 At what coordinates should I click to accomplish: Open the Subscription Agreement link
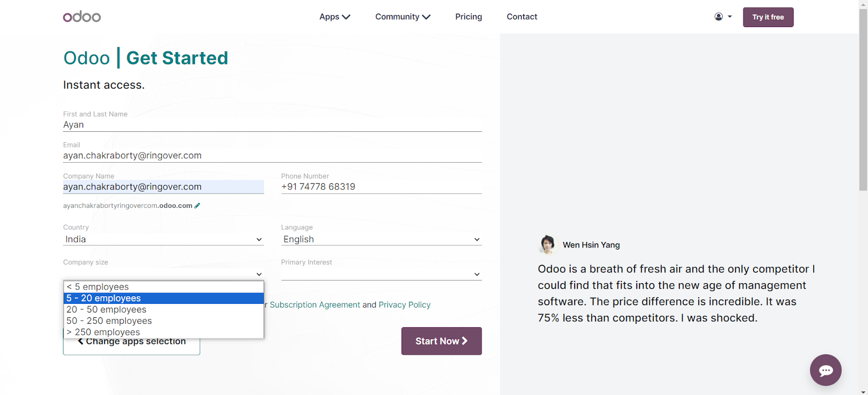pos(315,305)
